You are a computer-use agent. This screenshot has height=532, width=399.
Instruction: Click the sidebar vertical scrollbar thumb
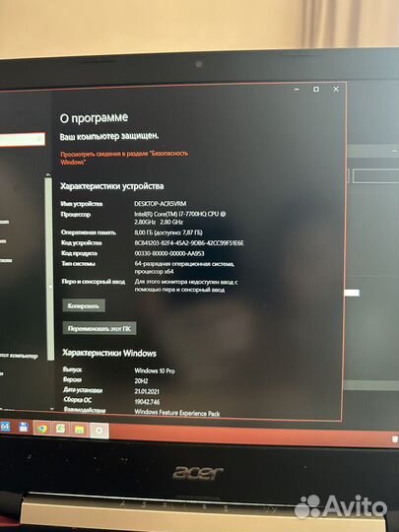(x=50, y=269)
